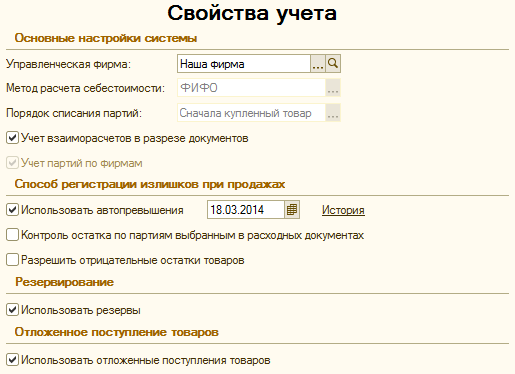Enable Контроль остатка по партиям checkbox
Screen dimensions: 515x374
tap(12, 235)
